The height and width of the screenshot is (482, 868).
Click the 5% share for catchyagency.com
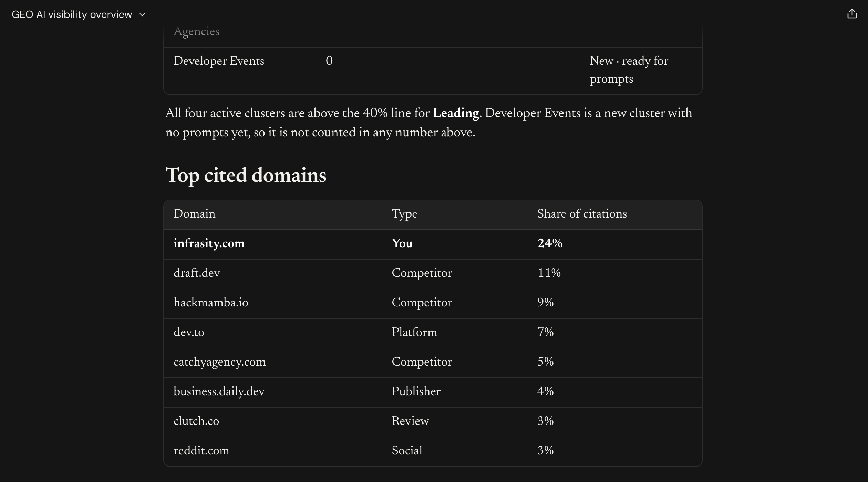click(546, 362)
